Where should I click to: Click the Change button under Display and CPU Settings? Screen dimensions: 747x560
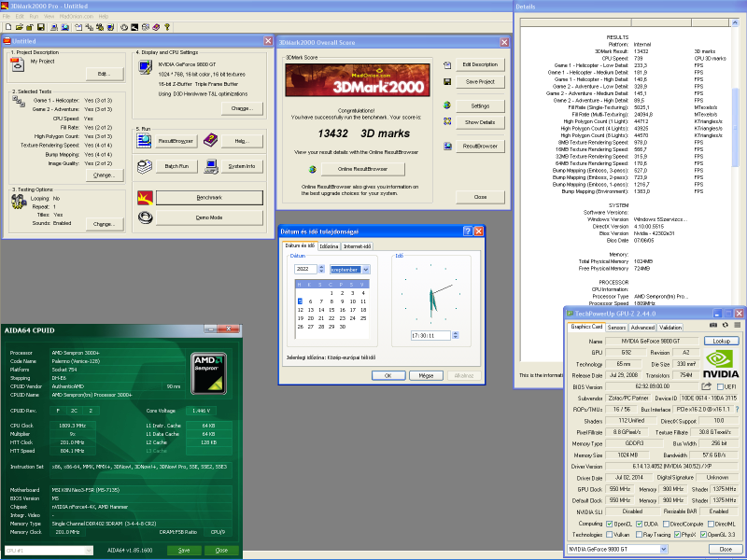242,108
